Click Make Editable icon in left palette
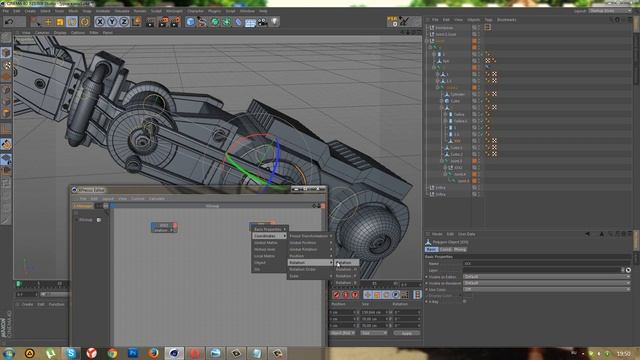 click(6, 38)
